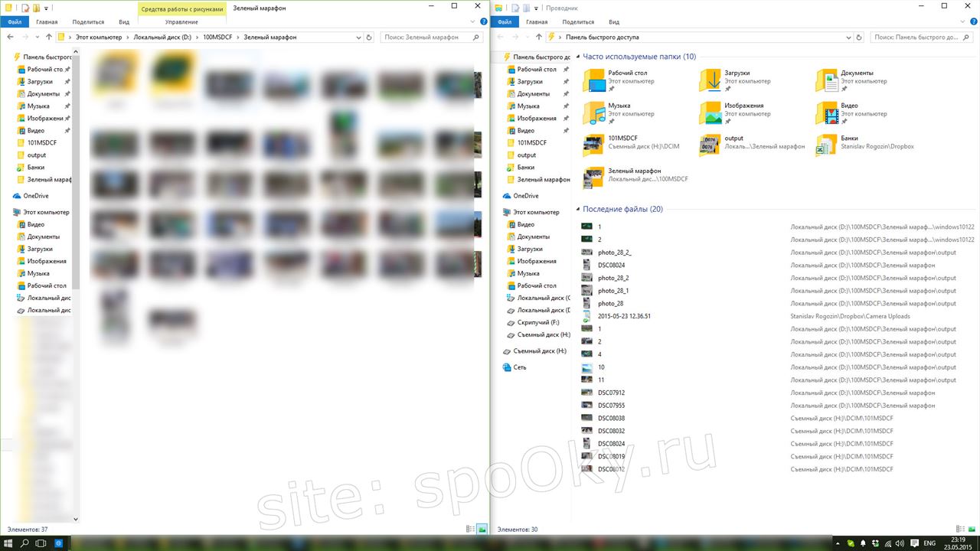Switch Зеленый марафон window to details view
980x551 pixels.
click(x=470, y=529)
